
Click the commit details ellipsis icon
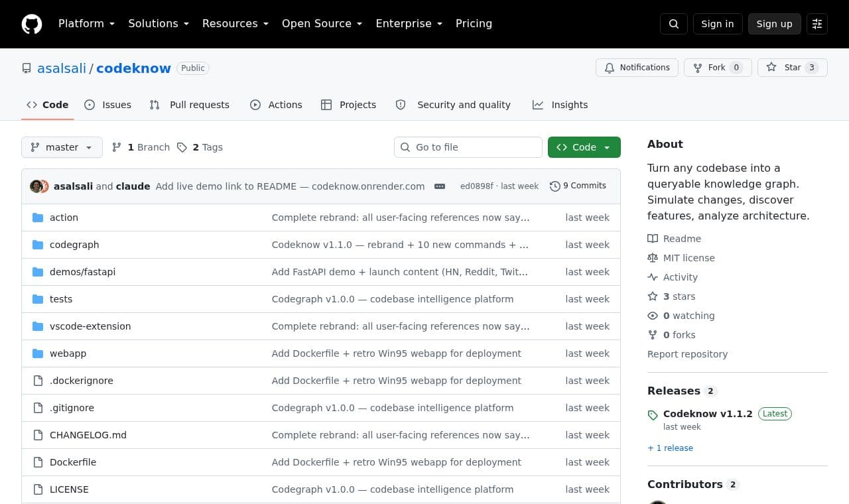[440, 186]
